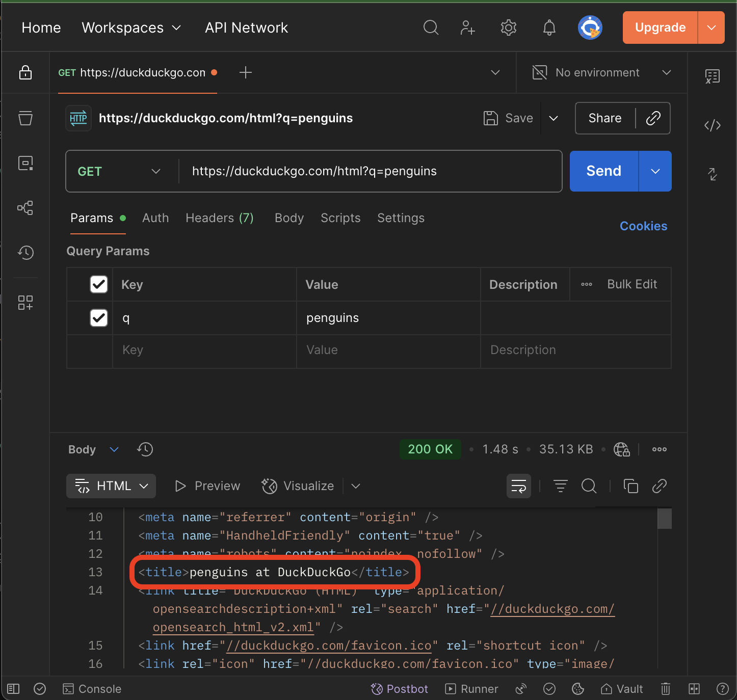737x700 pixels.
Task: Click the filter response icon
Action: (x=561, y=486)
